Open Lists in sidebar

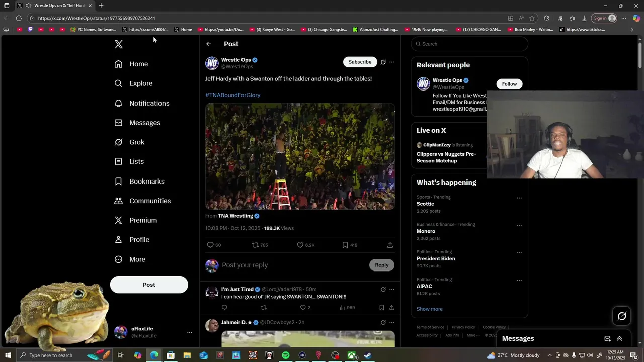point(129,161)
